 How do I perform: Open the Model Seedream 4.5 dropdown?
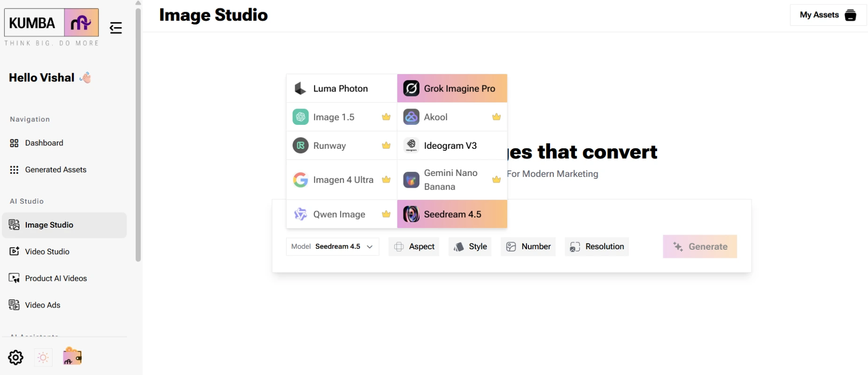pos(333,246)
